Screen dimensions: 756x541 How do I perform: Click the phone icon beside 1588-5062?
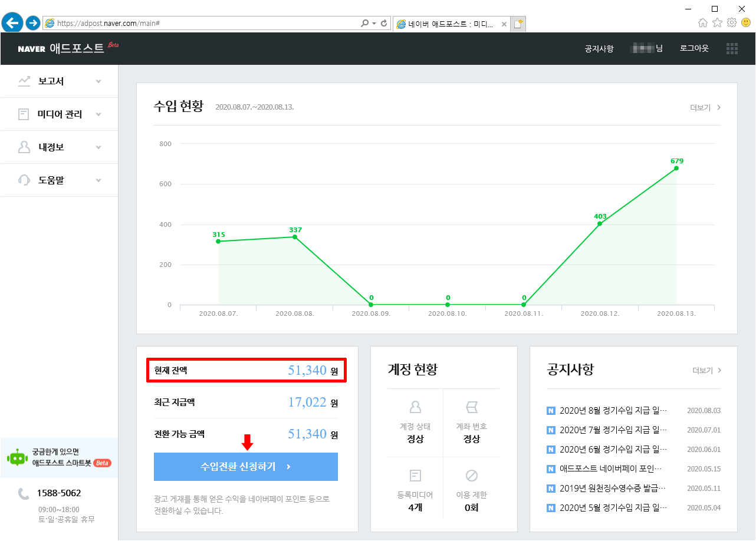click(24, 494)
